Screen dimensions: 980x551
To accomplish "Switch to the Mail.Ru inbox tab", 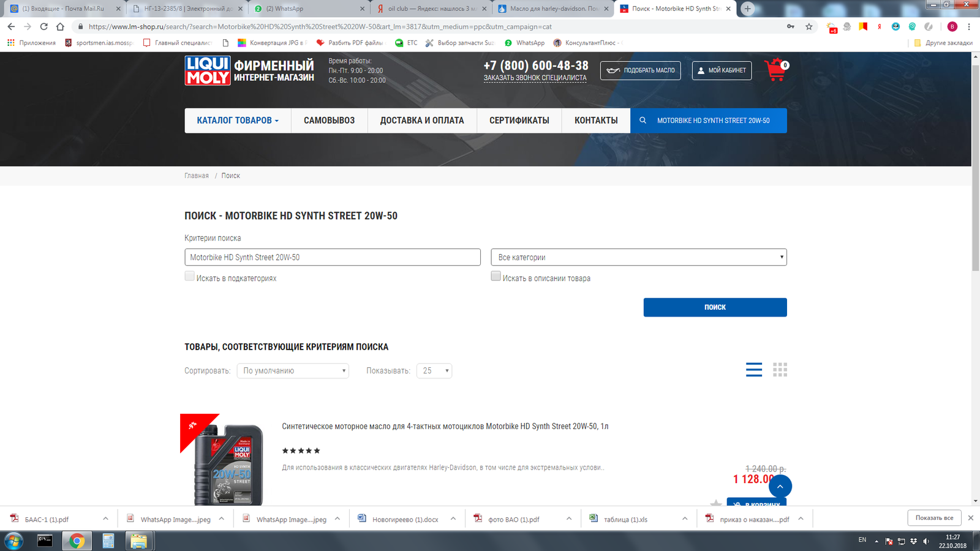I will point(63,9).
